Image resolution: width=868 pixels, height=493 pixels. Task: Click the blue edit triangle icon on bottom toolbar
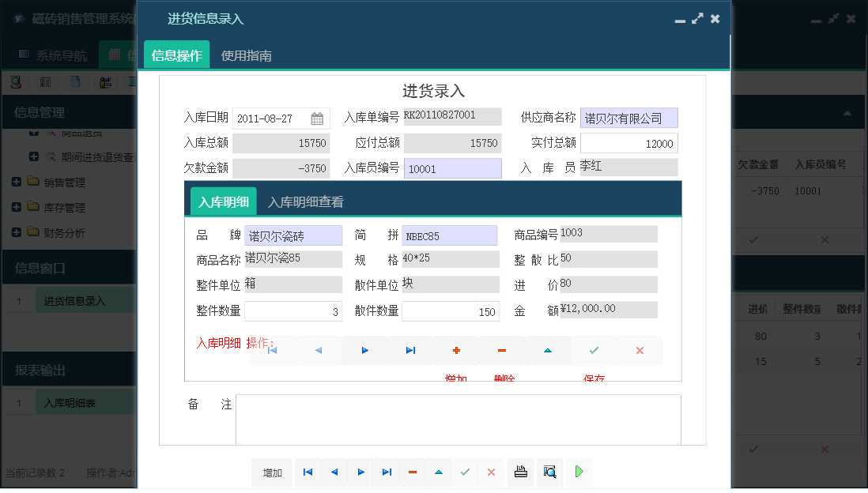[x=439, y=472]
